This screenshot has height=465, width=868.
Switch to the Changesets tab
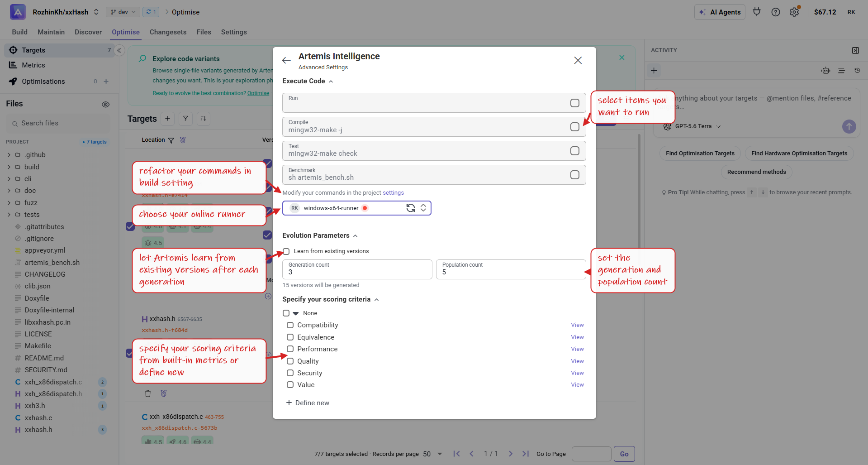pos(168,32)
